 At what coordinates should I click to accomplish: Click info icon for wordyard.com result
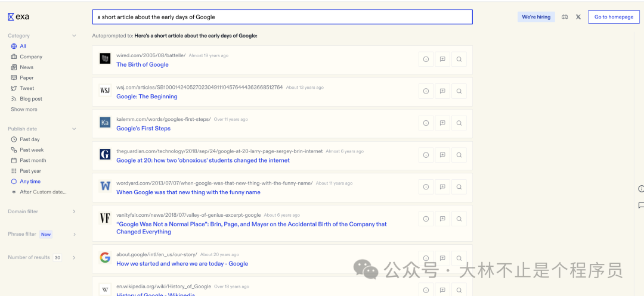(x=426, y=187)
